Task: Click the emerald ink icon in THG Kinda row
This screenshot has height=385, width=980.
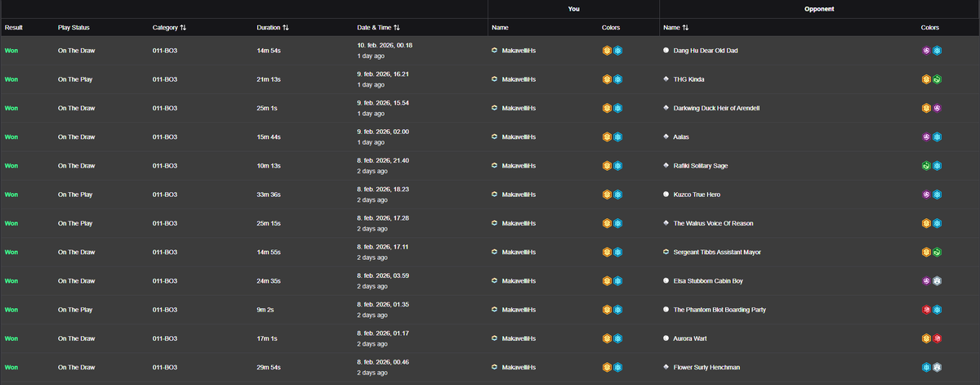Action: coord(938,79)
